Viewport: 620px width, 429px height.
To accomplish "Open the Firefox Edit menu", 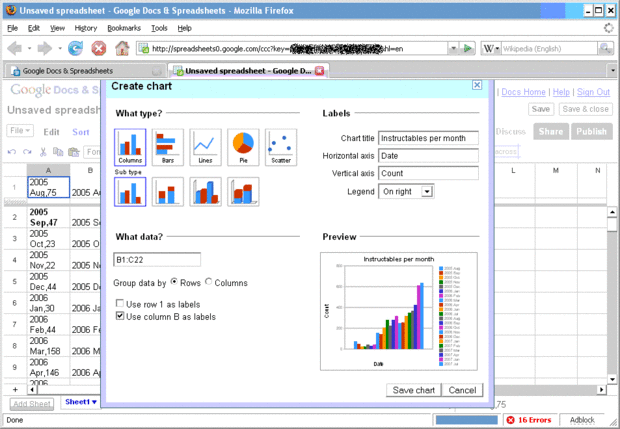I will point(34,28).
